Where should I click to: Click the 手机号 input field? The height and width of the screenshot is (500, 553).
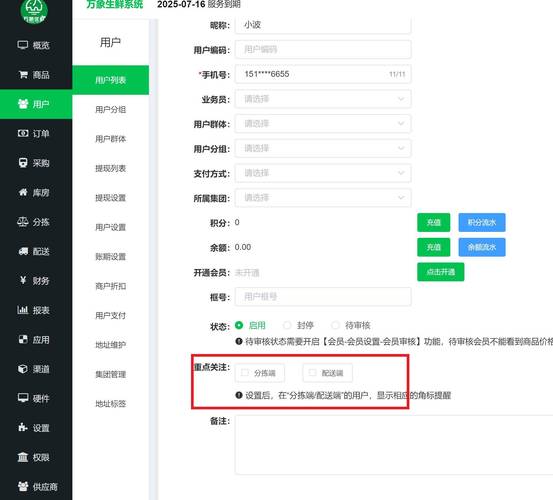point(323,74)
